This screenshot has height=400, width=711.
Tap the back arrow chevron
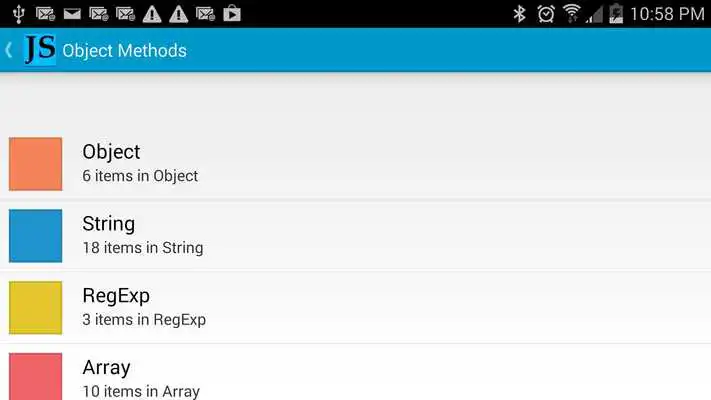(x=9, y=50)
